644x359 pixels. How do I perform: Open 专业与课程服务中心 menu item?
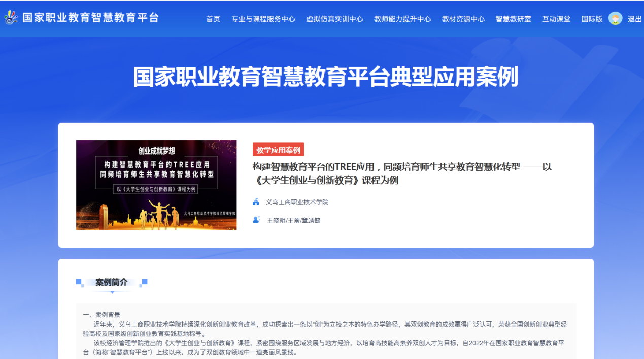(x=263, y=19)
